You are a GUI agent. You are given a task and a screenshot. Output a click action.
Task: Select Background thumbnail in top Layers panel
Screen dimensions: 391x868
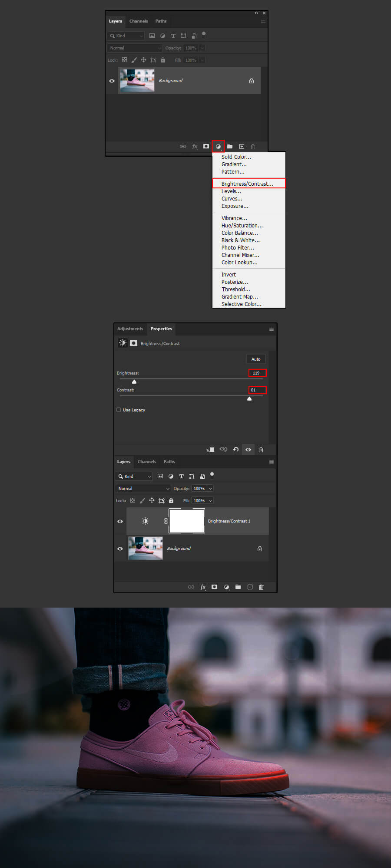click(x=137, y=80)
